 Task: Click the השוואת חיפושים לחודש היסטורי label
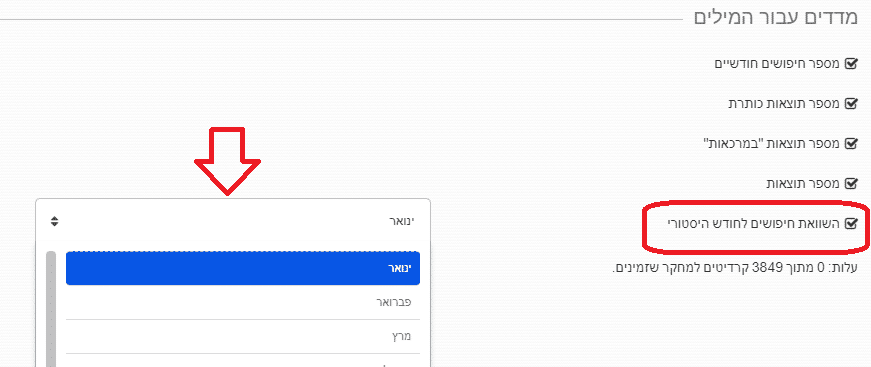click(x=754, y=223)
